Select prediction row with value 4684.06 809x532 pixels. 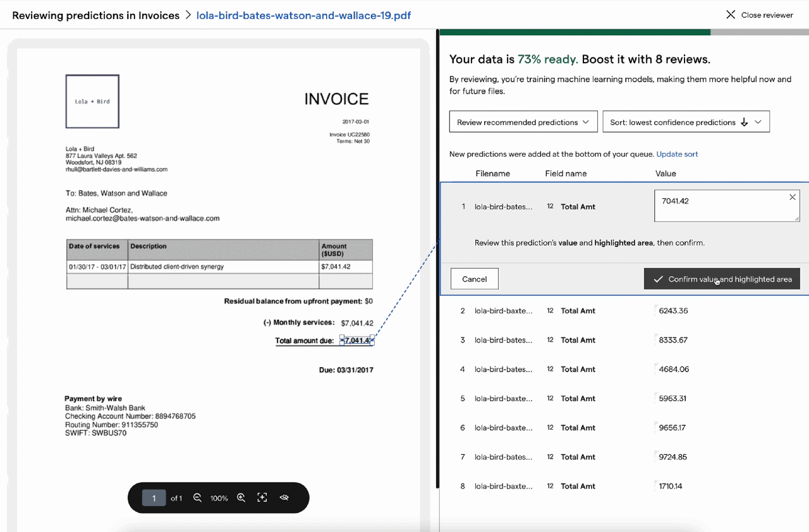(624, 369)
